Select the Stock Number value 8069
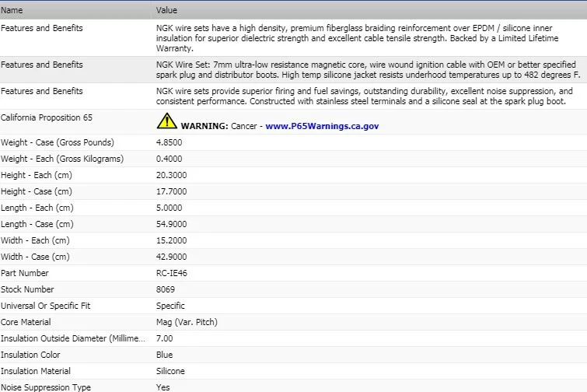587x392 pixels. point(166,289)
